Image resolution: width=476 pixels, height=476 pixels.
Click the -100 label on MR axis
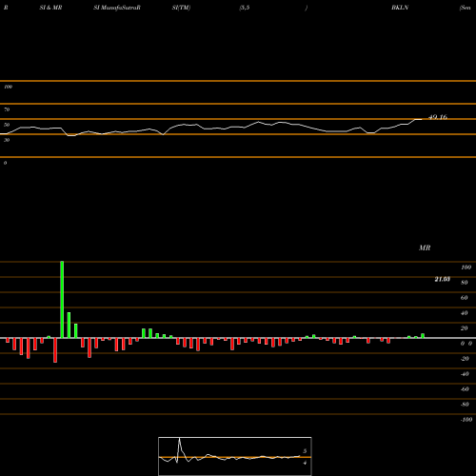466,420
